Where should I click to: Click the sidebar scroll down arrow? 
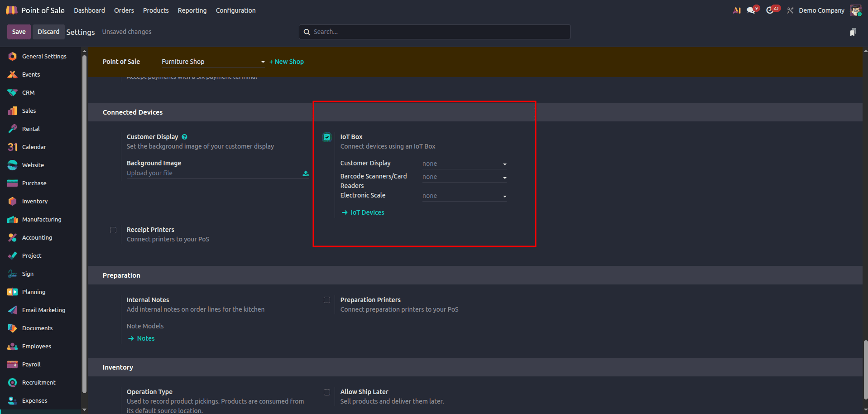coord(84,409)
